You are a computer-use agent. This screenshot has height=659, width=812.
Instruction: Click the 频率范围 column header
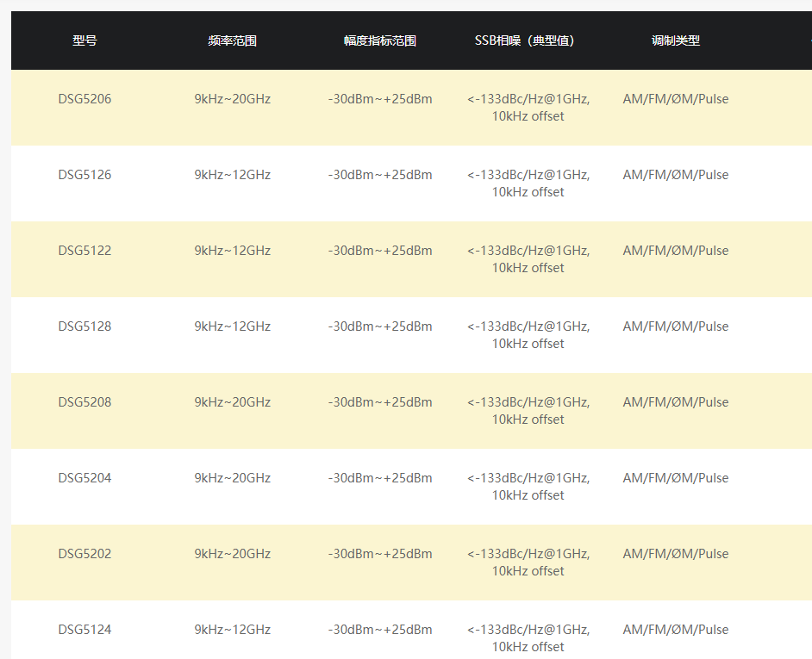pos(232,40)
